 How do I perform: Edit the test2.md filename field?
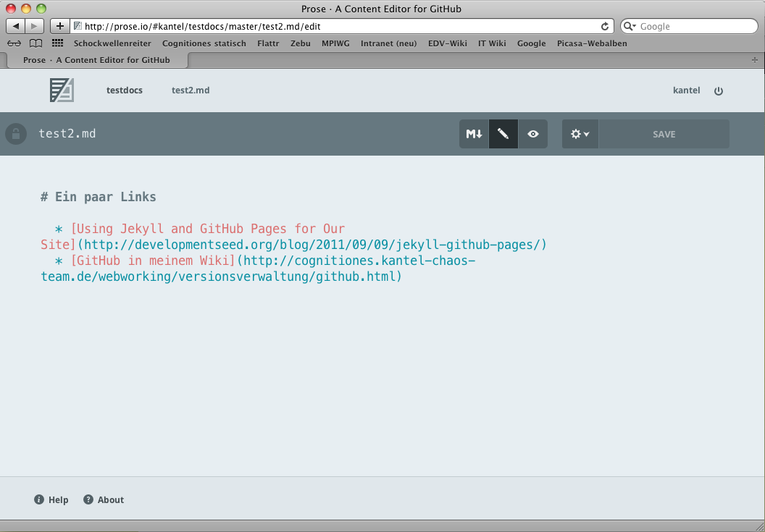[x=67, y=134]
